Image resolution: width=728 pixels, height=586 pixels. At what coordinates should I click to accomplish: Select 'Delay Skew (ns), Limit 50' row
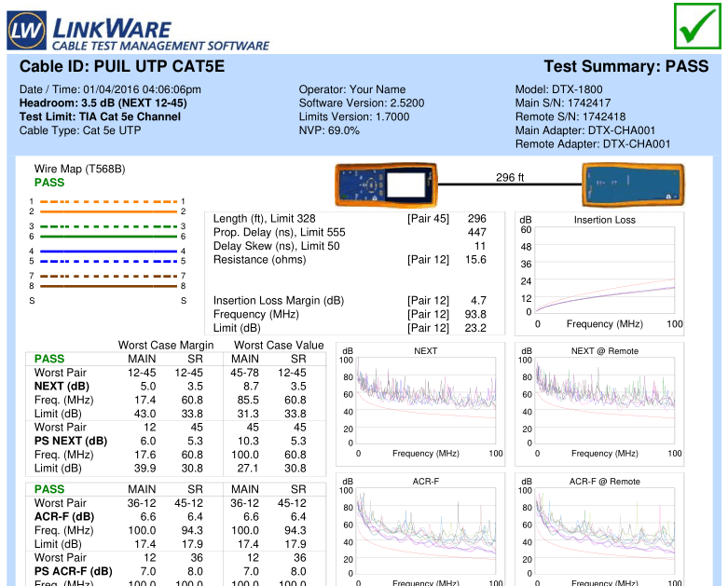pyautogui.click(x=350, y=246)
